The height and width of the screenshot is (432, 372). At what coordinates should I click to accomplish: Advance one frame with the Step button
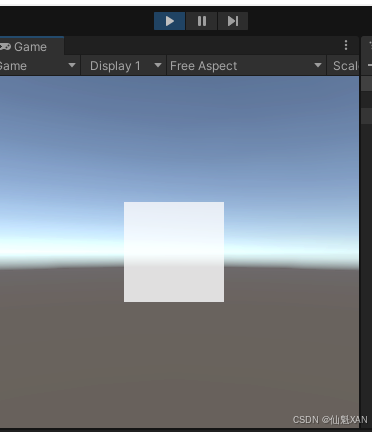tap(233, 21)
